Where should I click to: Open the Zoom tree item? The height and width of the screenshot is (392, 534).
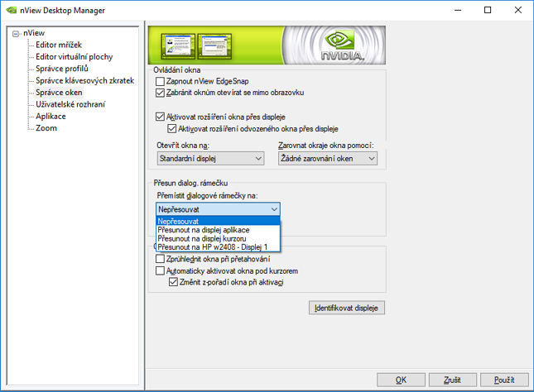click(x=46, y=128)
